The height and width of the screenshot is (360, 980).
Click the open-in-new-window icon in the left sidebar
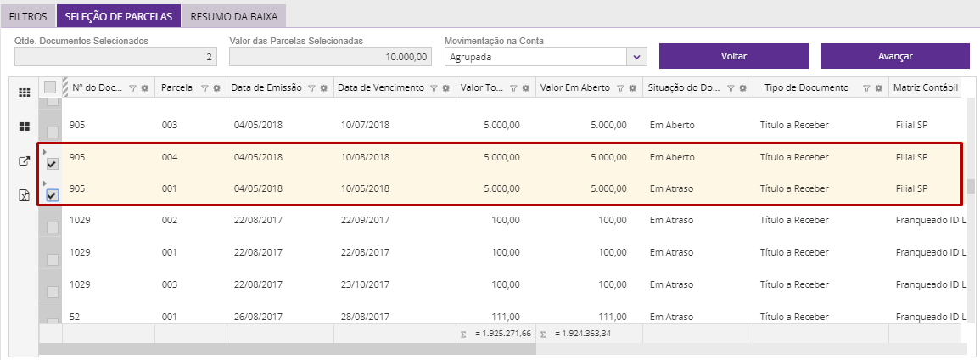(25, 161)
